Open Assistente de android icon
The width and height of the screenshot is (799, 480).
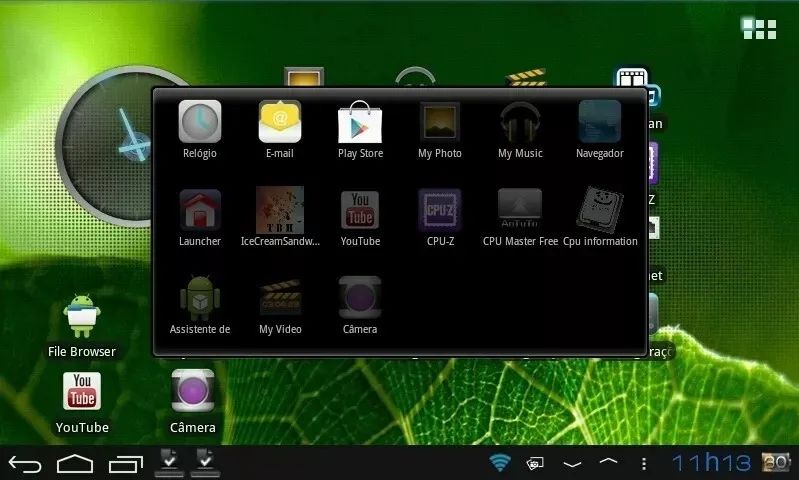point(200,298)
